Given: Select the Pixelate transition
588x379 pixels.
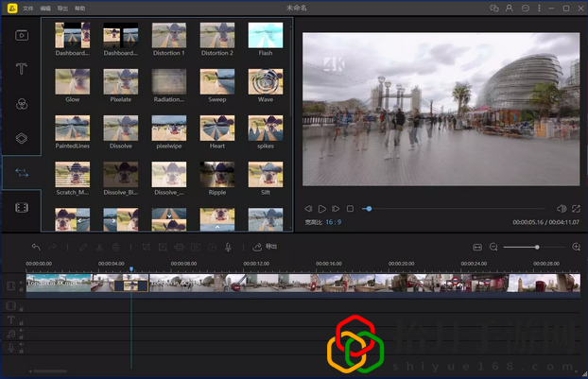Looking at the screenshot, I should click(x=121, y=81).
